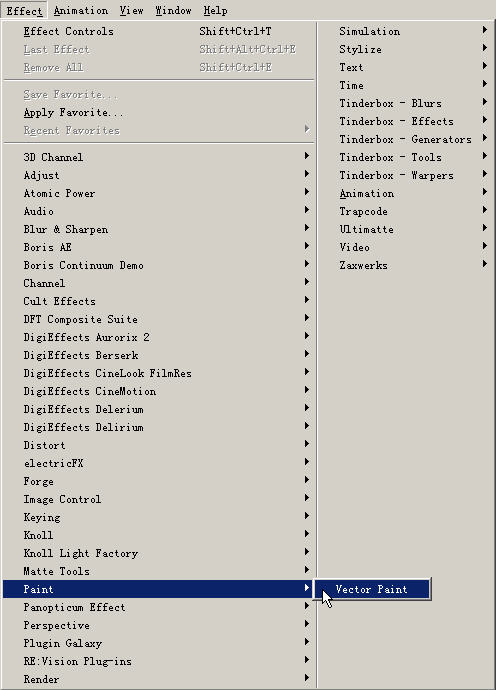Viewport: 496px width, 690px height.
Task: Open the Window menu
Action: (x=173, y=11)
